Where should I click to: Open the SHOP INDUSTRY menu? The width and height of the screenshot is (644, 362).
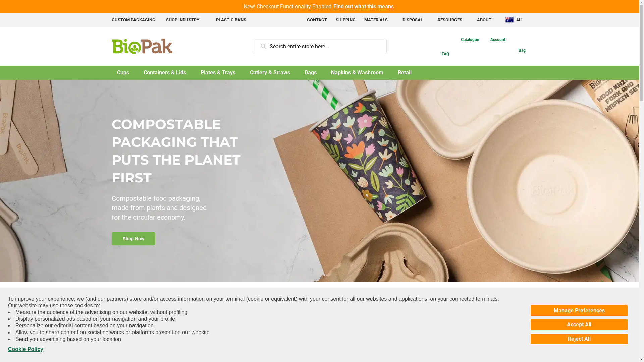[182, 20]
